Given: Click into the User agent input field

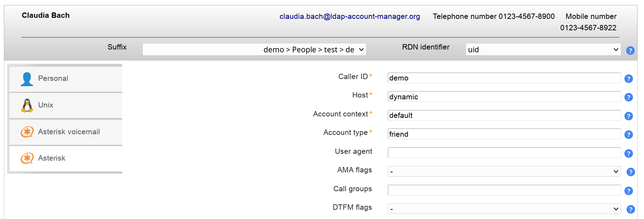Looking at the screenshot, I should point(504,153).
